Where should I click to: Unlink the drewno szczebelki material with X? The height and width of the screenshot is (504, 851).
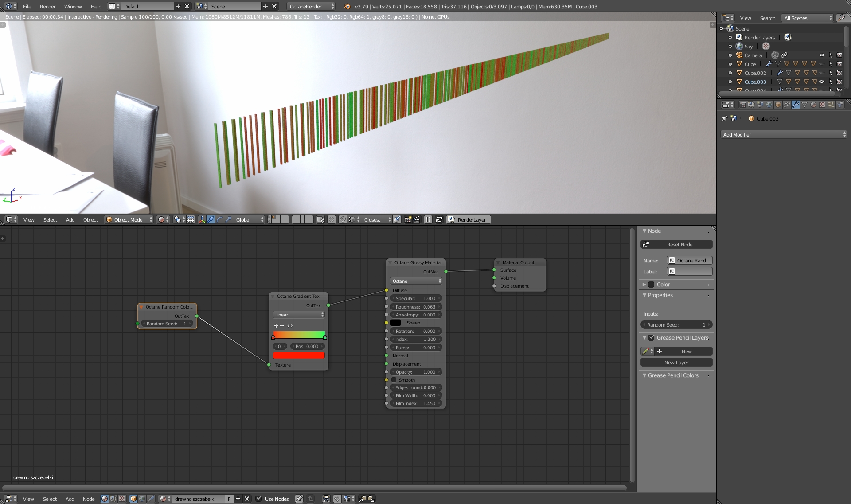click(x=247, y=499)
